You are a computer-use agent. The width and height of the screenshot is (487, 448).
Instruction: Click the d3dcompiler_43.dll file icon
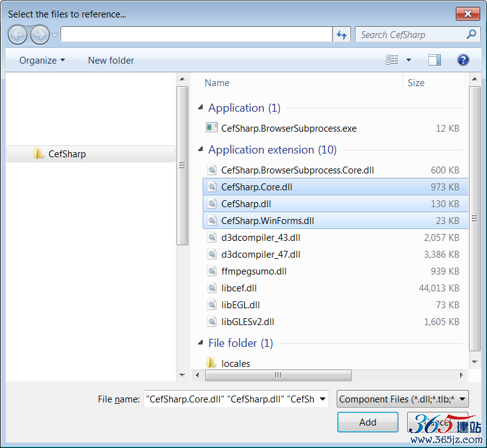(211, 237)
